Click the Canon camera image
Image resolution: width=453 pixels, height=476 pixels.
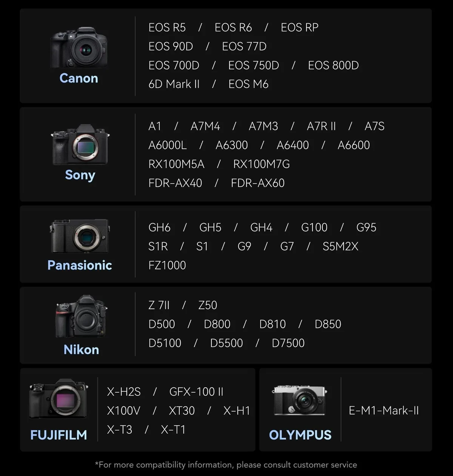tap(79, 48)
